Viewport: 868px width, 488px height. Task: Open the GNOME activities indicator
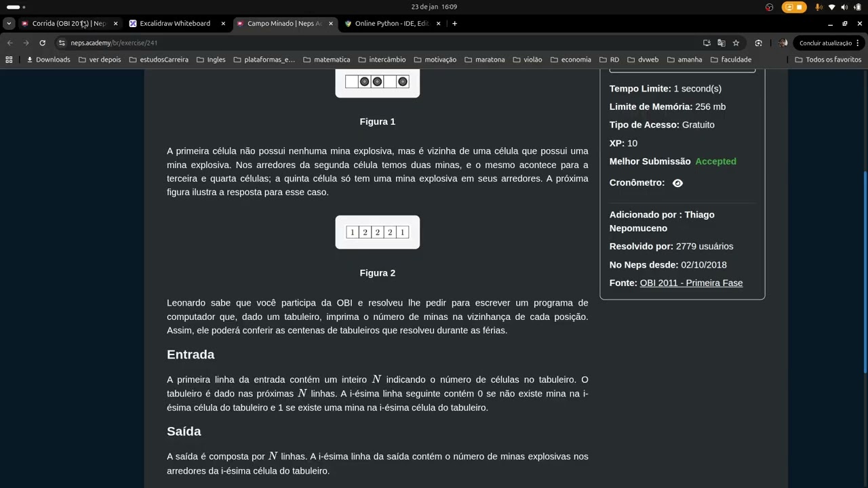click(16, 7)
